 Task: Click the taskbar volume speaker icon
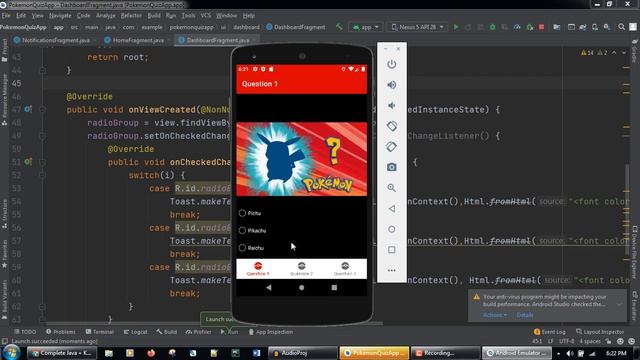[x=570, y=353]
